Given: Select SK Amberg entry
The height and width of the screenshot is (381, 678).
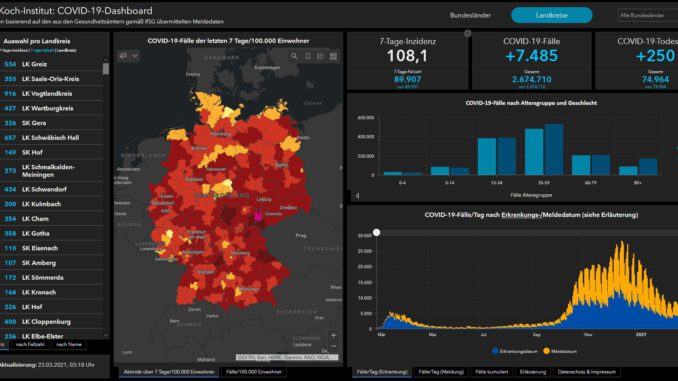Looking at the screenshot, I should [51, 263].
